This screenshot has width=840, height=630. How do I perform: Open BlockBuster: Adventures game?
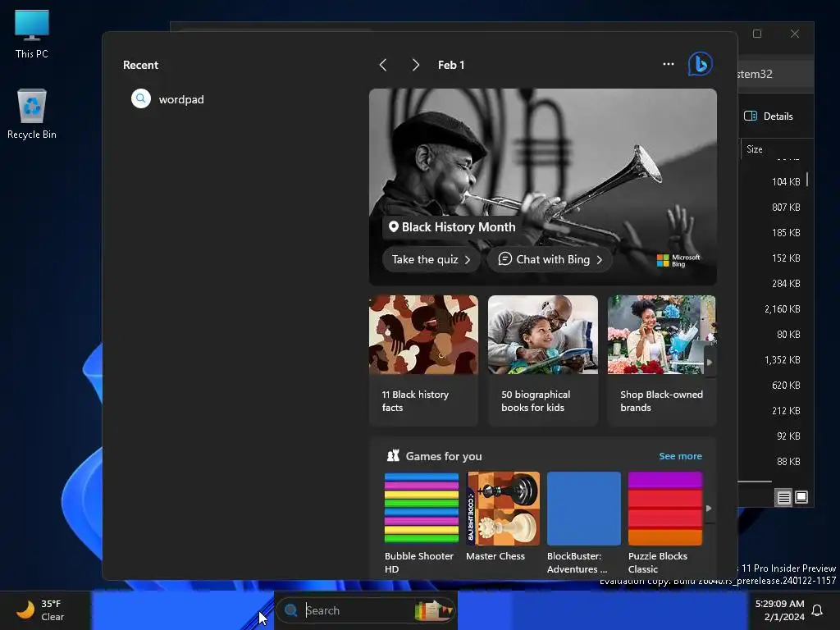[x=584, y=523]
